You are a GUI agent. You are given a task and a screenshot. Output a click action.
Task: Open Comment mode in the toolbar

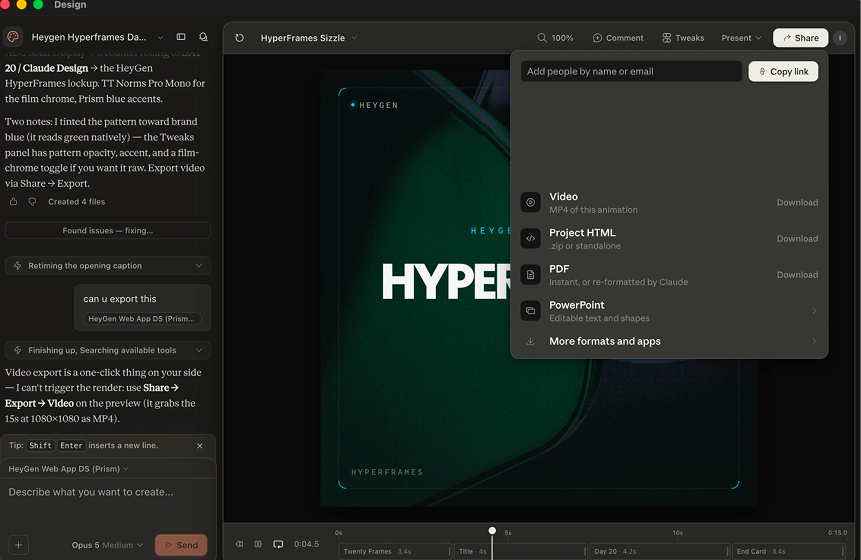pyautogui.click(x=618, y=38)
